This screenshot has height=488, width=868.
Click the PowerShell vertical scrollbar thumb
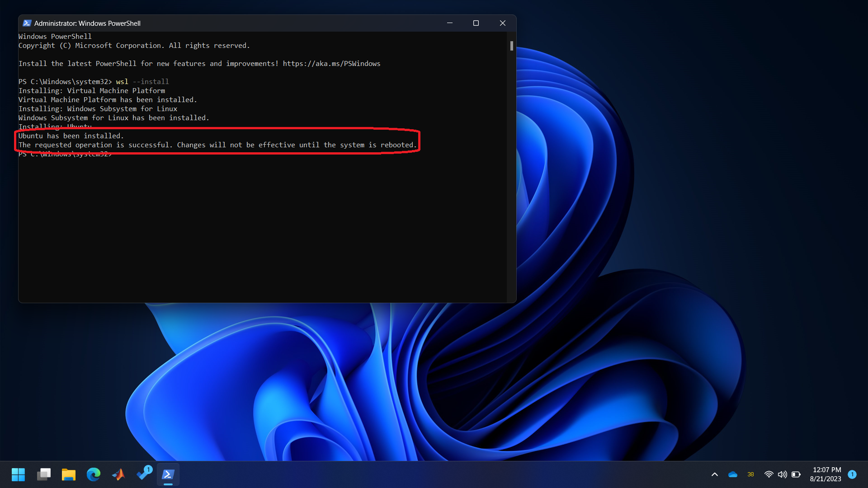(x=512, y=46)
